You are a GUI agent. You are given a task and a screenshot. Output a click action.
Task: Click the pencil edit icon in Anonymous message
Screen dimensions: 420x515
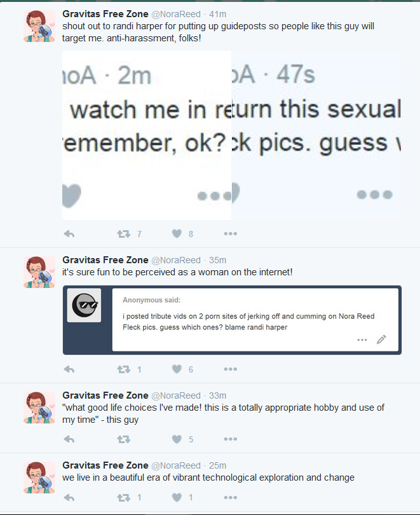pyautogui.click(x=381, y=340)
